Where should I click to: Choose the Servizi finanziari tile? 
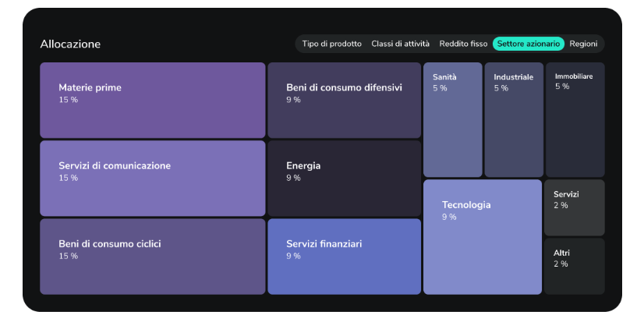(x=344, y=257)
